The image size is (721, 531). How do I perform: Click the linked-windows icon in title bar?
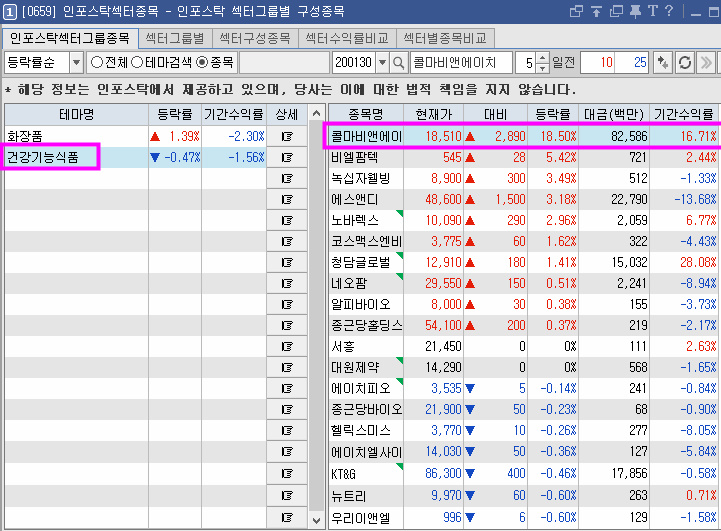point(576,11)
